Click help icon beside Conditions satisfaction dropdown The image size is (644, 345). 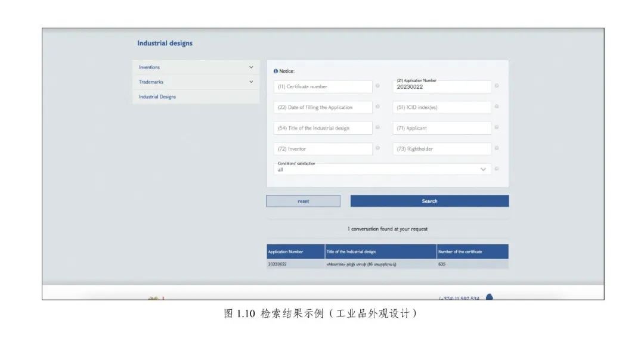point(497,169)
